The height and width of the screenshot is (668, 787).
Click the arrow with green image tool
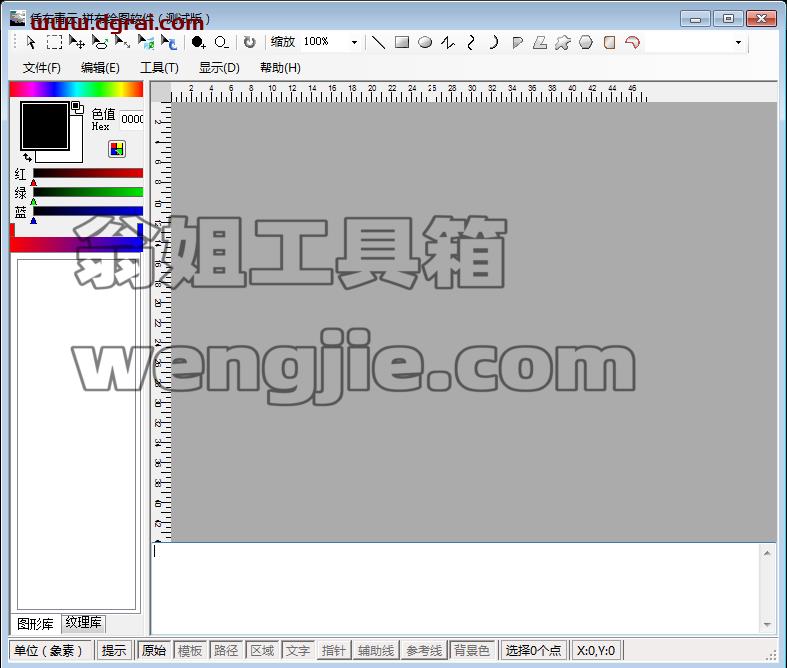click(x=146, y=43)
